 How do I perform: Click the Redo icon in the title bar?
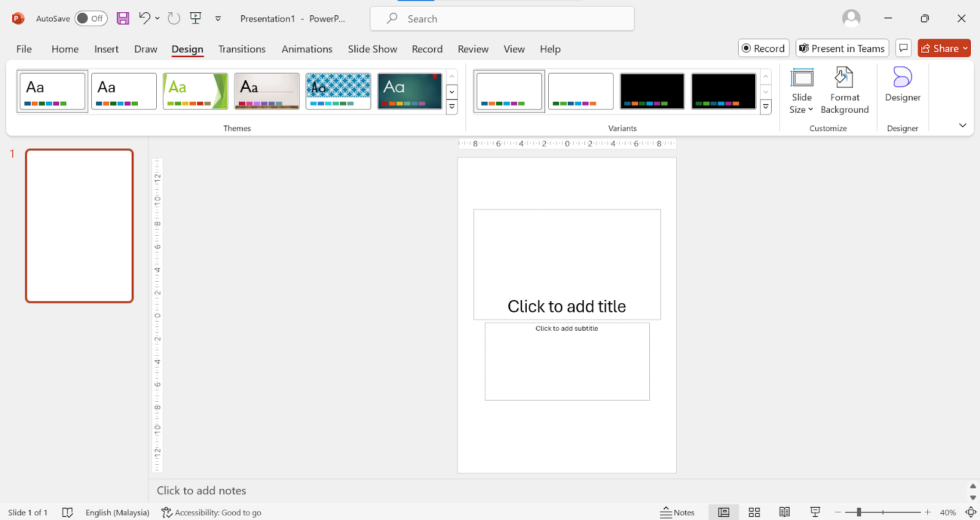pos(174,18)
